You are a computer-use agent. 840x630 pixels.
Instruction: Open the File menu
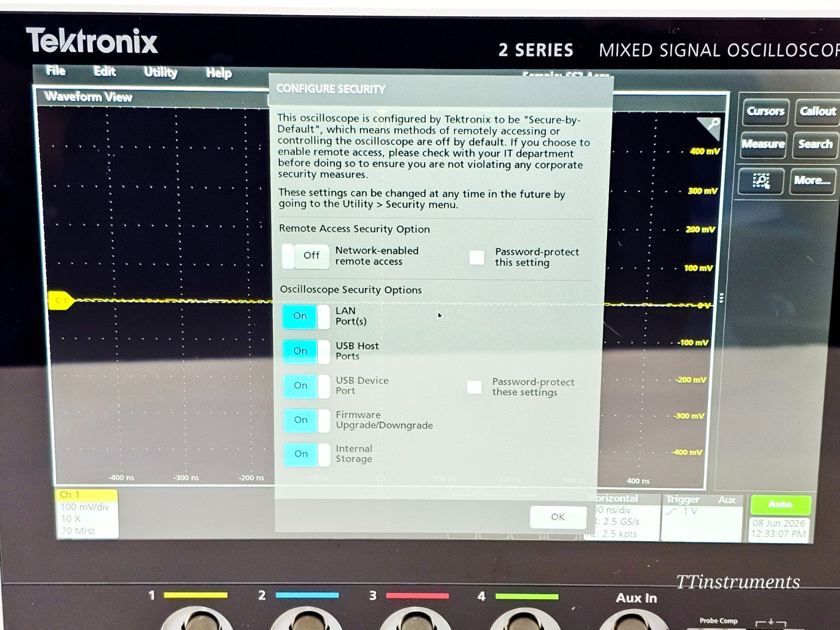coord(56,71)
